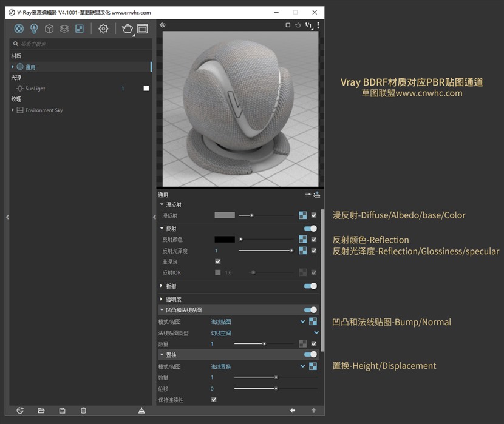Screen dimensions: 504x424
Task: Click the scene search field
Action: tap(81, 44)
